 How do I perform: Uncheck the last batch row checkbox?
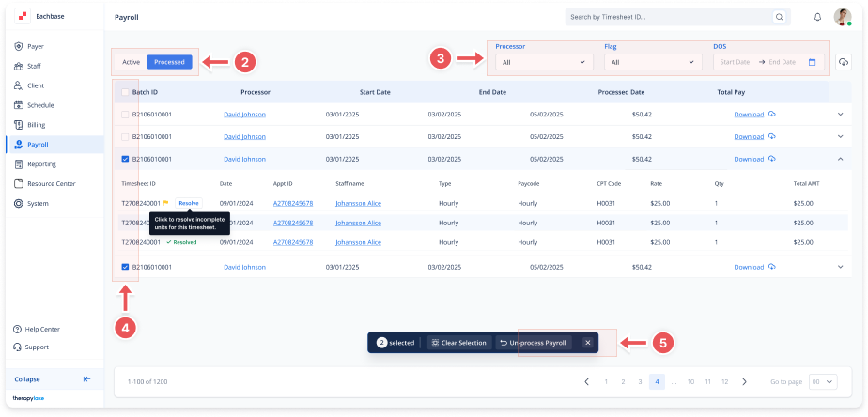pyautogui.click(x=125, y=267)
